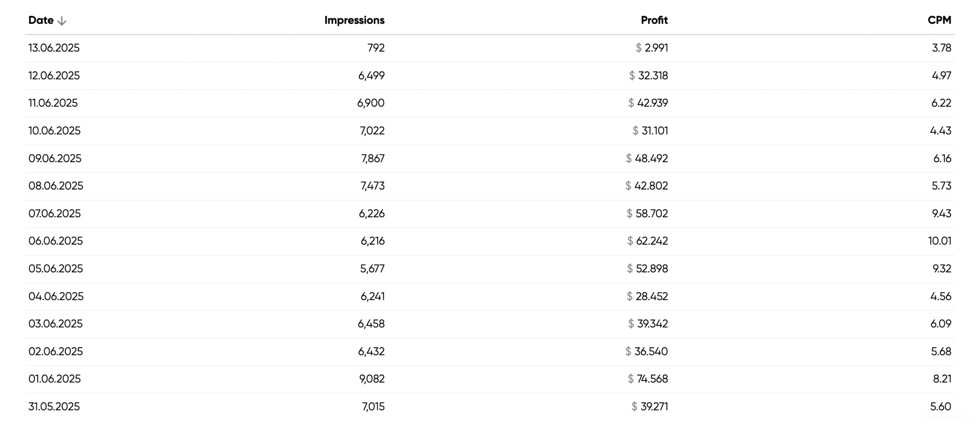The width and height of the screenshot is (980, 425).
Task: Select the 08.06.2025 date cell
Action: 56,186
